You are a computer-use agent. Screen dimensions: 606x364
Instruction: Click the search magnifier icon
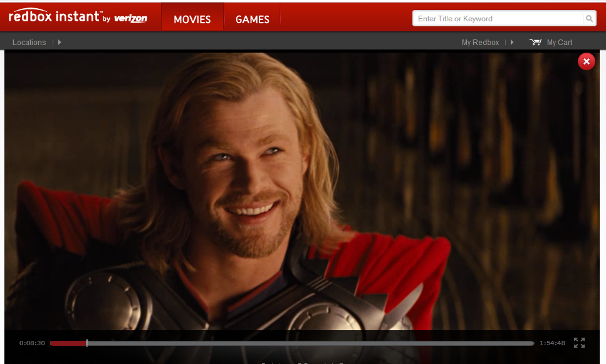click(x=590, y=18)
